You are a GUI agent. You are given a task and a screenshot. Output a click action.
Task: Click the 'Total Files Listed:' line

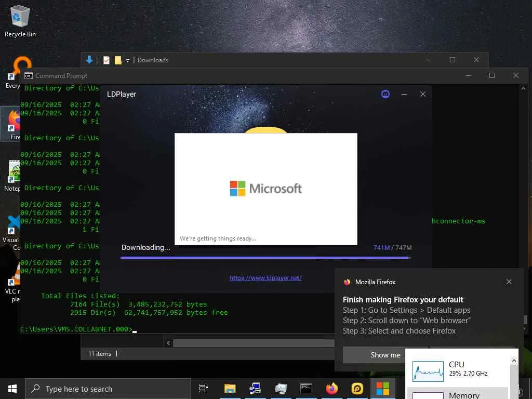[81, 296]
